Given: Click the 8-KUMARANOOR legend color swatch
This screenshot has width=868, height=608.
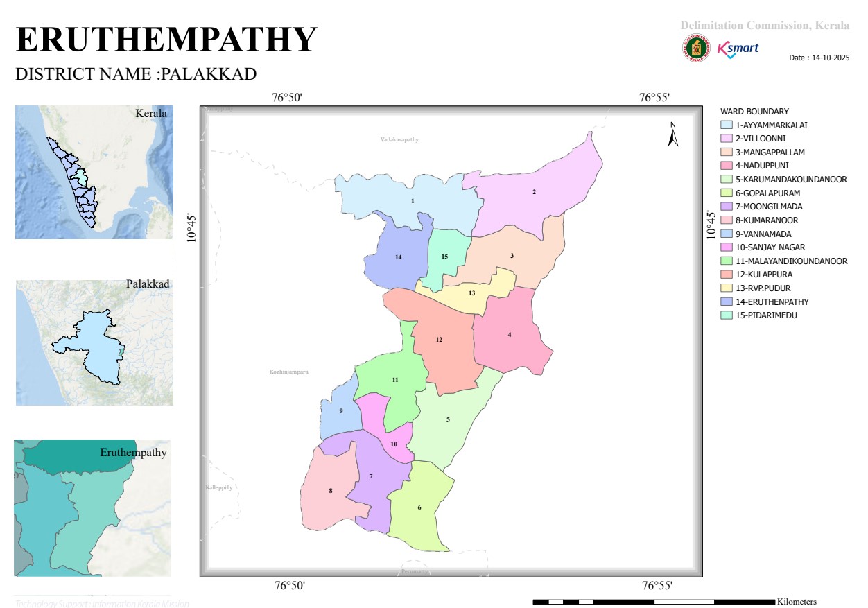Looking at the screenshot, I should (727, 220).
